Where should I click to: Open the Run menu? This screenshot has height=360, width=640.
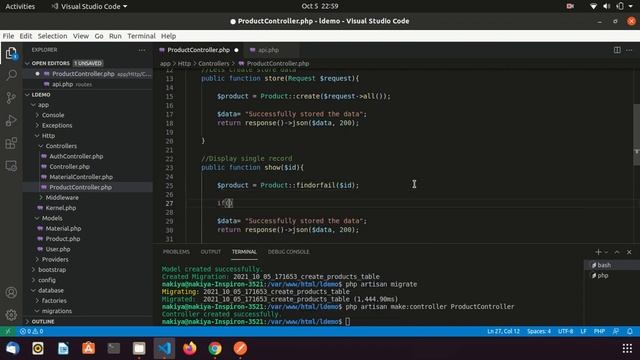click(x=115, y=36)
